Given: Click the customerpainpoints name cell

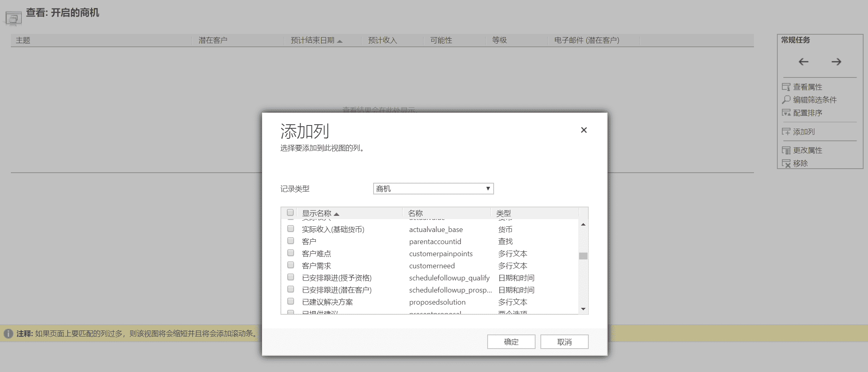Looking at the screenshot, I should (x=441, y=254).
